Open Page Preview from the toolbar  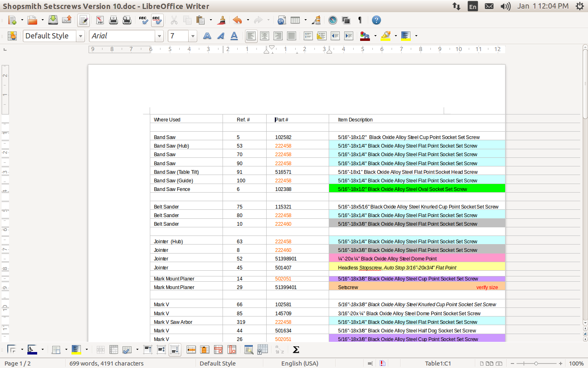[x=127, y=20]
